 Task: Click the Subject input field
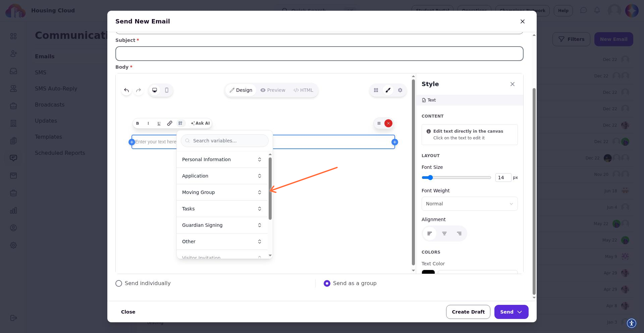point(319,54)
